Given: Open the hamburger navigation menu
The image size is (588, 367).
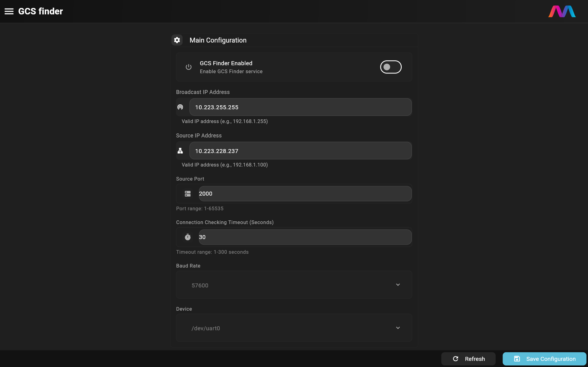Looking at the screenshot, I should tap(9, 11).
